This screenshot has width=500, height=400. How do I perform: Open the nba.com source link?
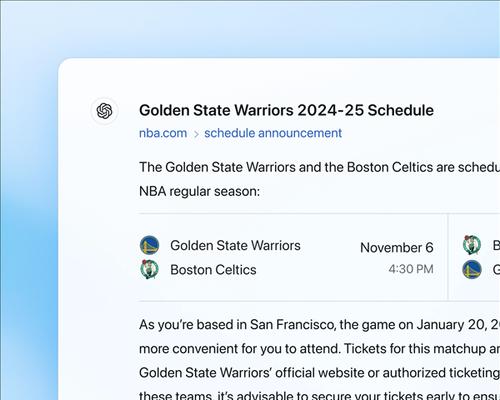[163, 133]
